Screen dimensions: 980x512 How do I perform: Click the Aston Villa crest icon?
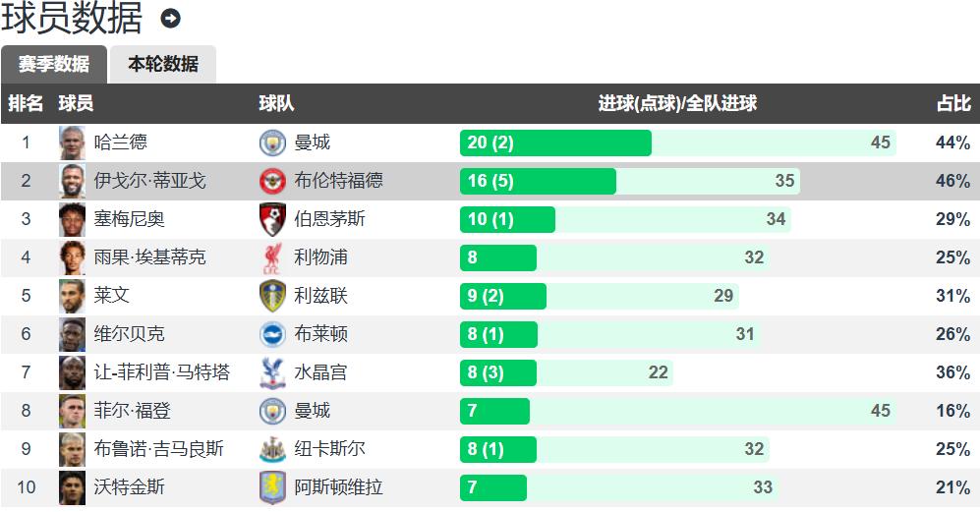point(272,487)
